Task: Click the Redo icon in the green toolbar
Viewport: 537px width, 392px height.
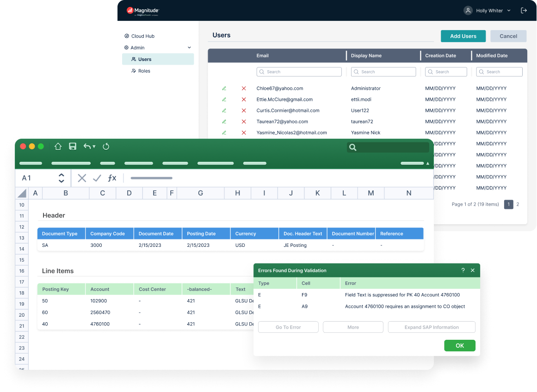Action: pyautogui.click(x=106, y=146)
